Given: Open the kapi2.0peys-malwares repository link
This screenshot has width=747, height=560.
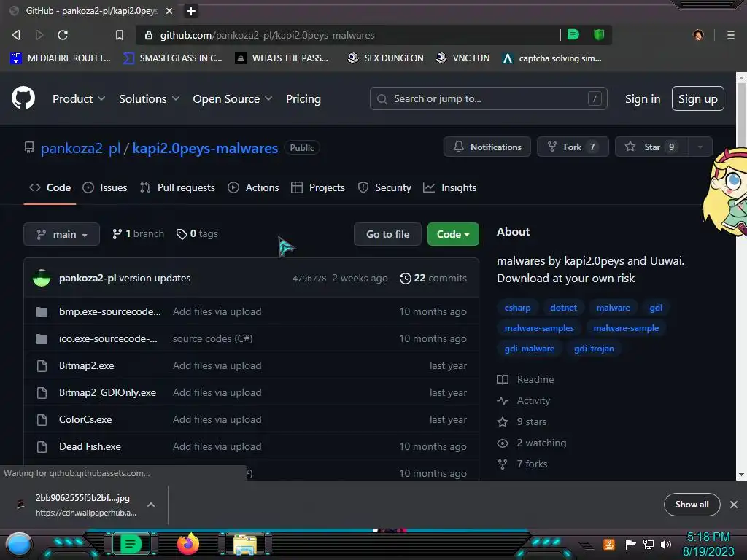Looking at the screenshot, I should 205,148.
